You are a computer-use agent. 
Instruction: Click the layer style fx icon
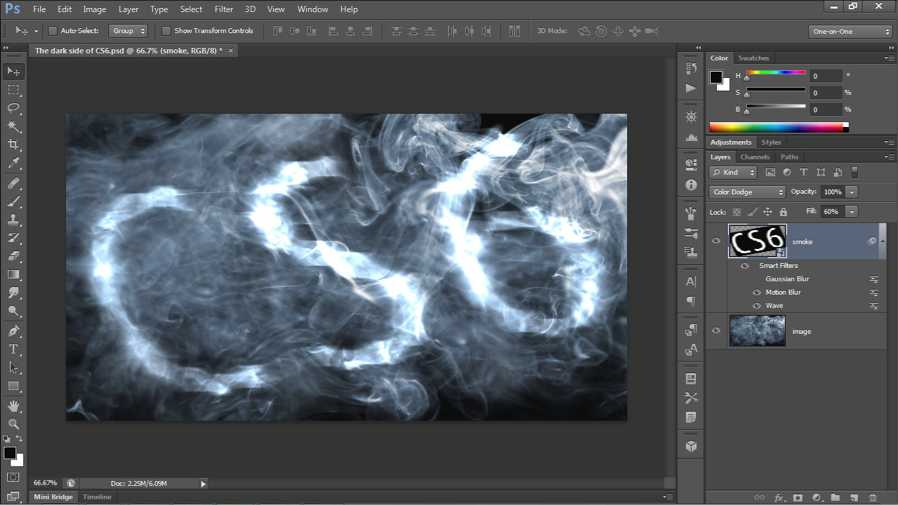779,498
